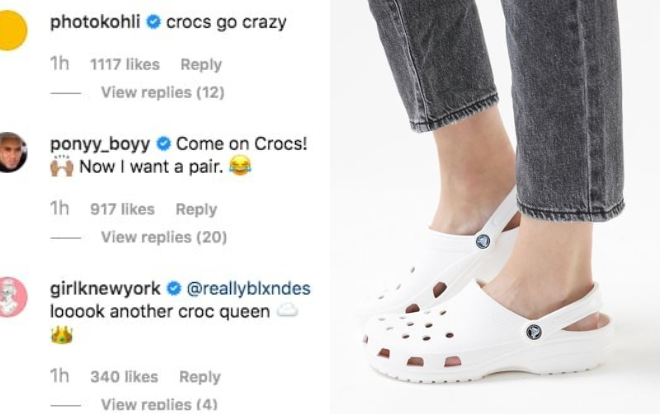Reply to ponyy_boyy's comment

pos(196,209)
